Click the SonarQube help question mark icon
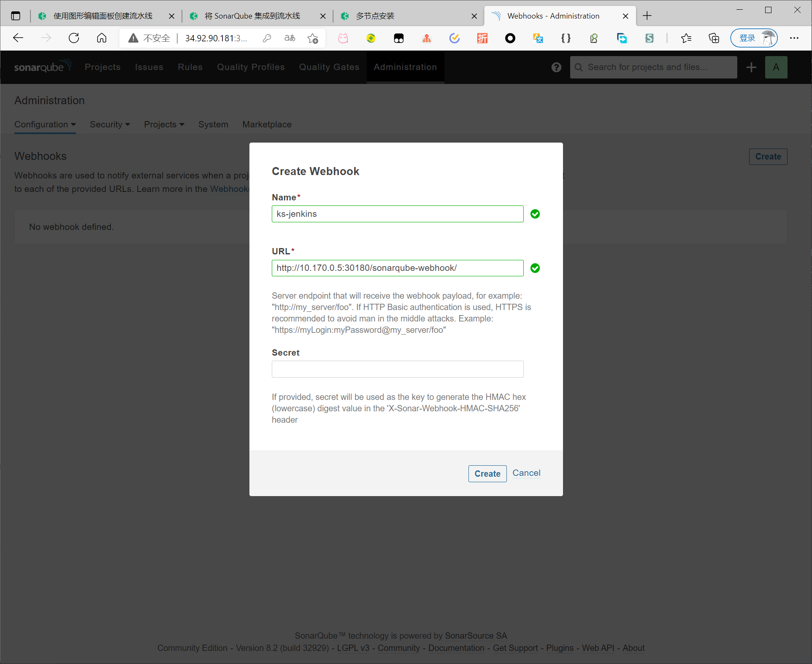 pos(556,67)
